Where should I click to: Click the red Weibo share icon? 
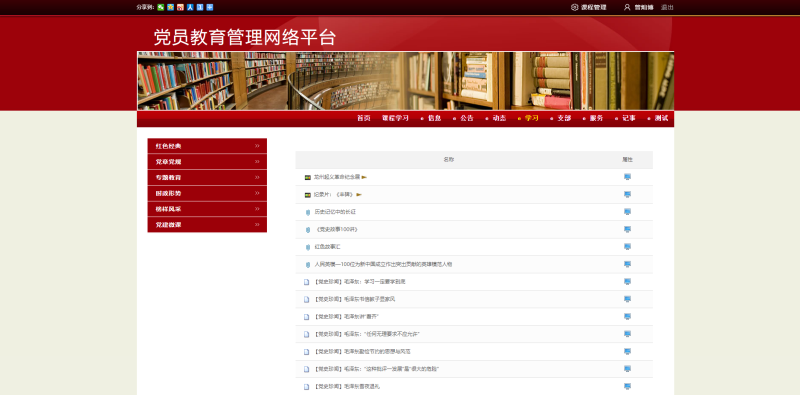click(x=180, y=7)
